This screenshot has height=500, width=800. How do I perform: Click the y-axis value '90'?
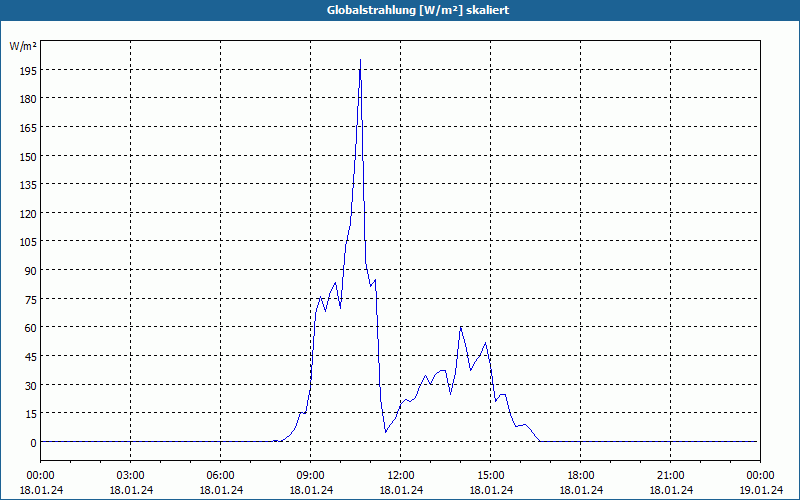(31, 271)
